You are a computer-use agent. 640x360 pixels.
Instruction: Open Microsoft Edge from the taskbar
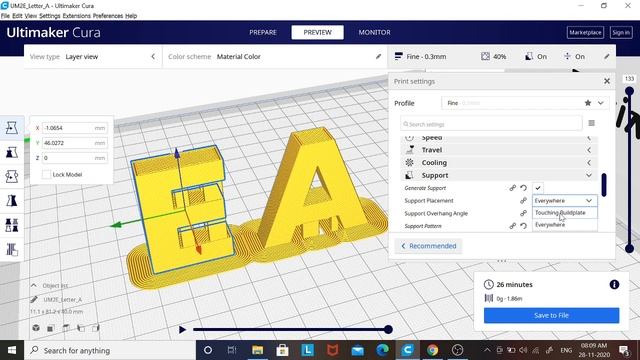coord(382,350)
